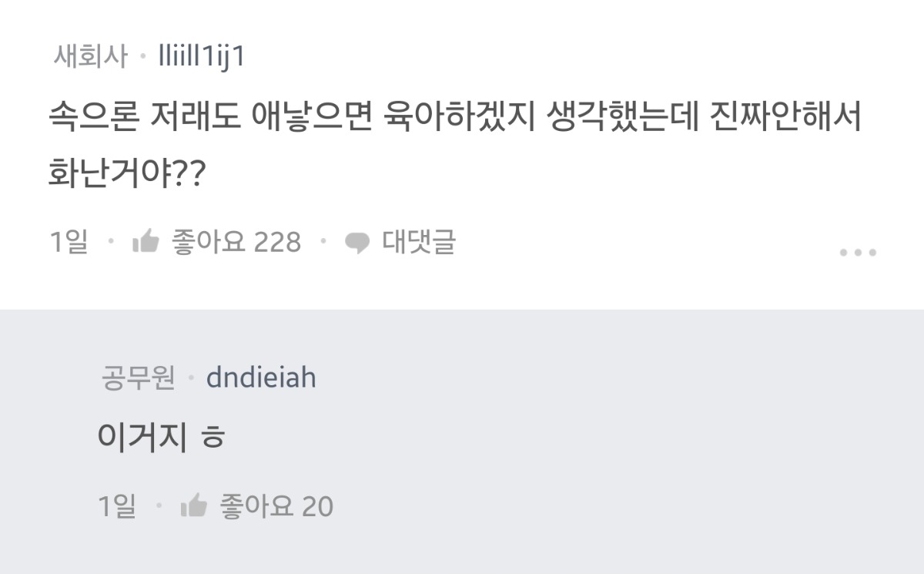The image size is (924, 574).
Task: Click the comment line starting 속으론 저래도
Action: [454, 118]
